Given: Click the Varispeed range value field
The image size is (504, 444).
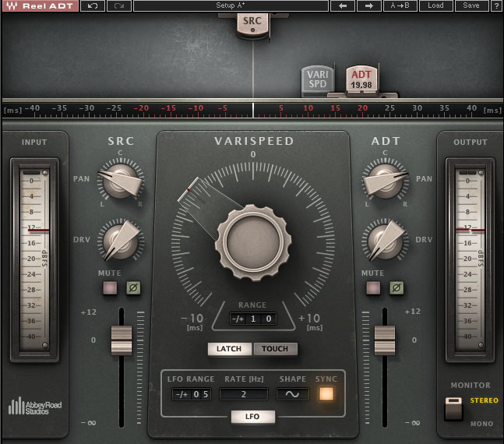Looking at the screenshot, I should pos(252,319).
